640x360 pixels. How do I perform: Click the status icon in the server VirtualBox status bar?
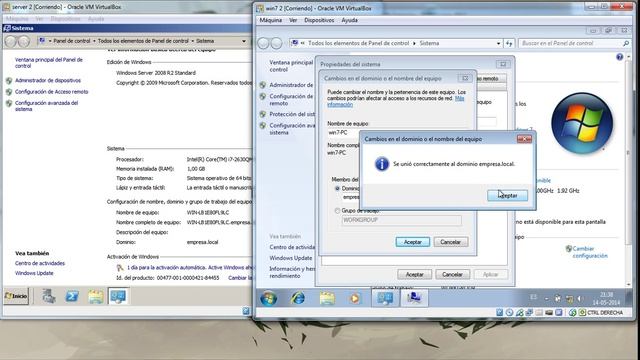(x=246, y=311)
